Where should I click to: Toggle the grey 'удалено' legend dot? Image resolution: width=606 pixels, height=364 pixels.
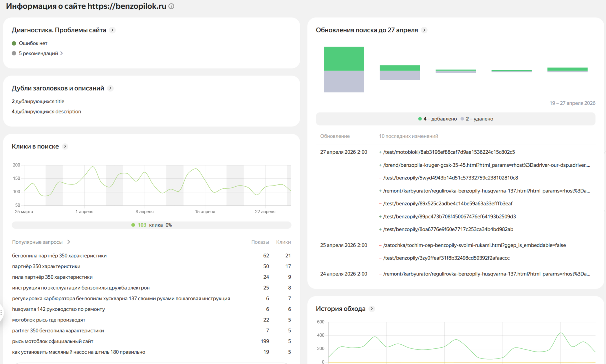click(462, 119)
